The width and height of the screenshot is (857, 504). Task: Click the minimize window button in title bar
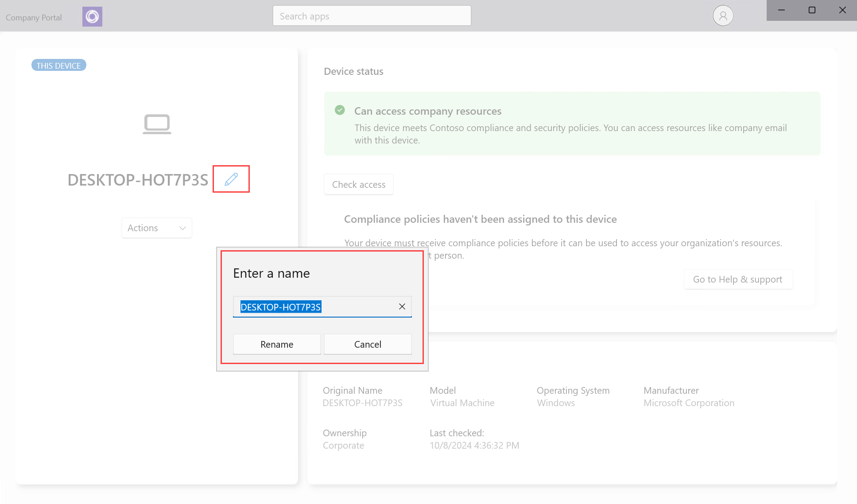click(x=781, y=10)
